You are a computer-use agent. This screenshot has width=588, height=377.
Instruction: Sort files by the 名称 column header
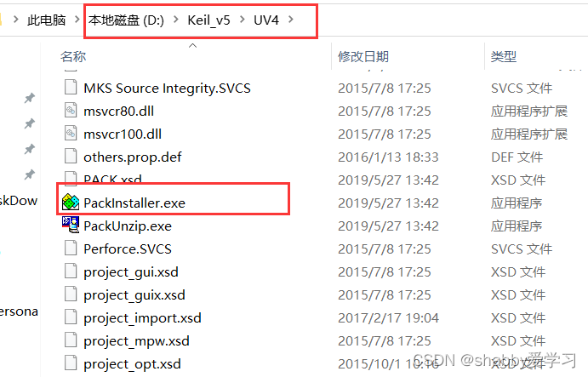73,56
